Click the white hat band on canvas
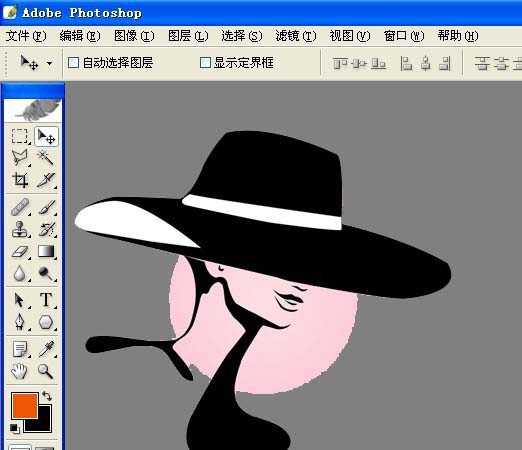 click(263, 211)
